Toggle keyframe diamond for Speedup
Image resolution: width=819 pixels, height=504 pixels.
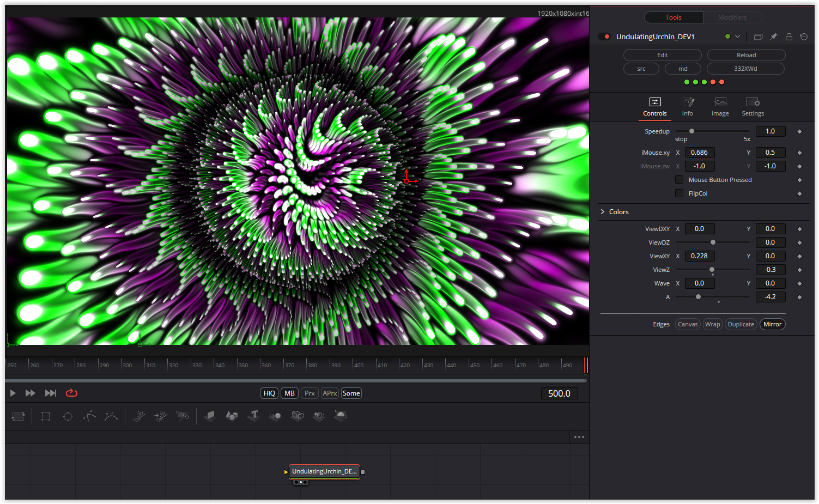(x=799, y=131)
